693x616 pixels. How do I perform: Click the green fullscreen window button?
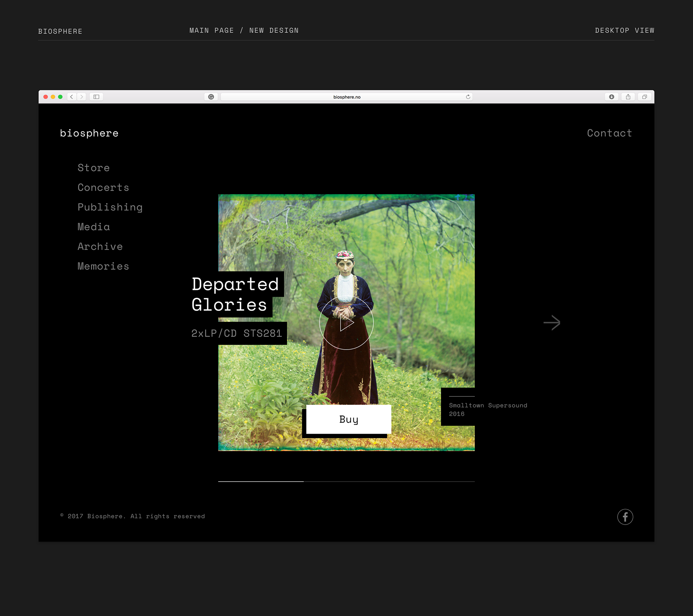tap(60, 97)
